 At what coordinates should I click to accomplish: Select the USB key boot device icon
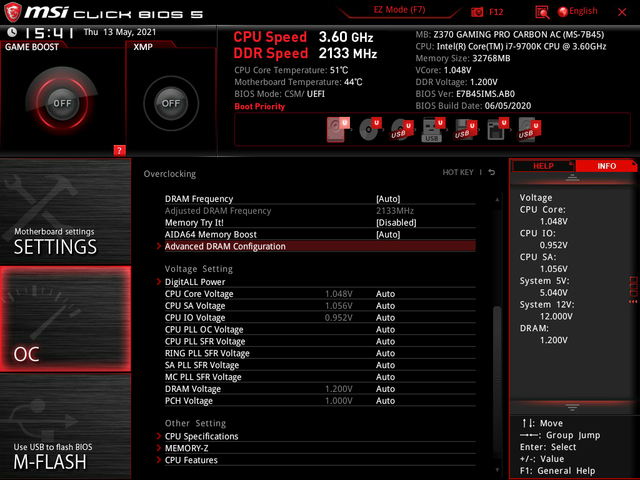pyautogui.click(x=433, y=129)
